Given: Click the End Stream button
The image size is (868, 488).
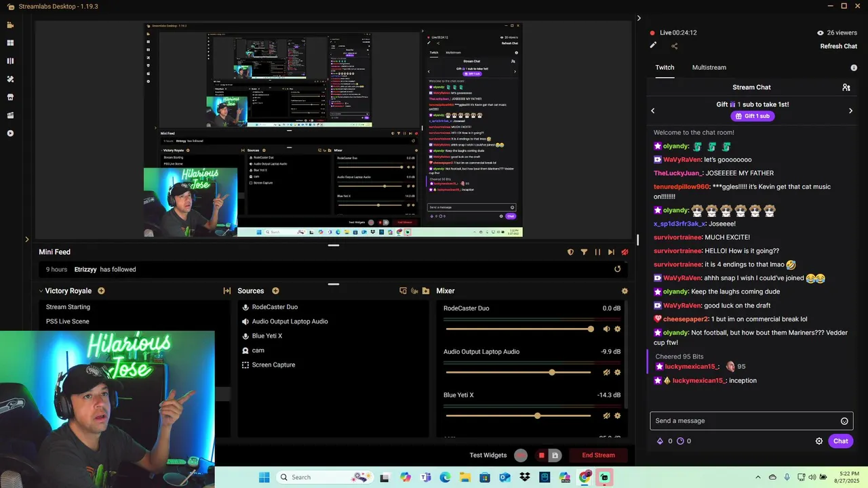Looking at the screenshot, I should pyautogui.click(x=598, y=455).
